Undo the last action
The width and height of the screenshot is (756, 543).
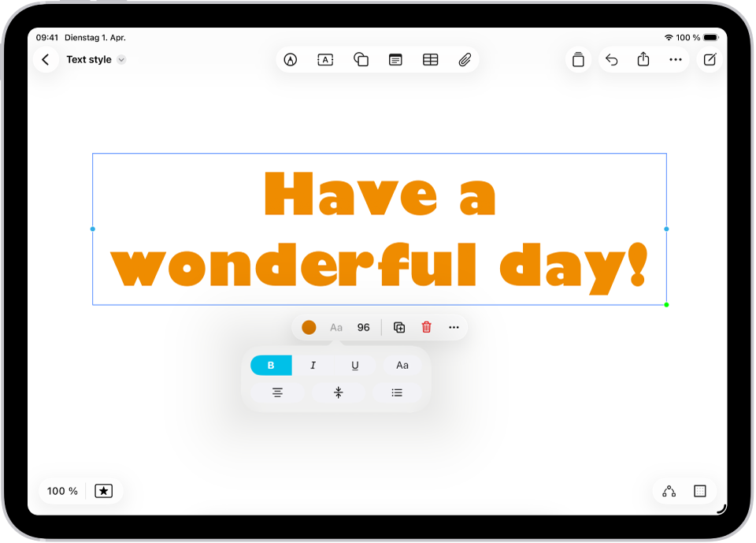[x=611, y=60]
